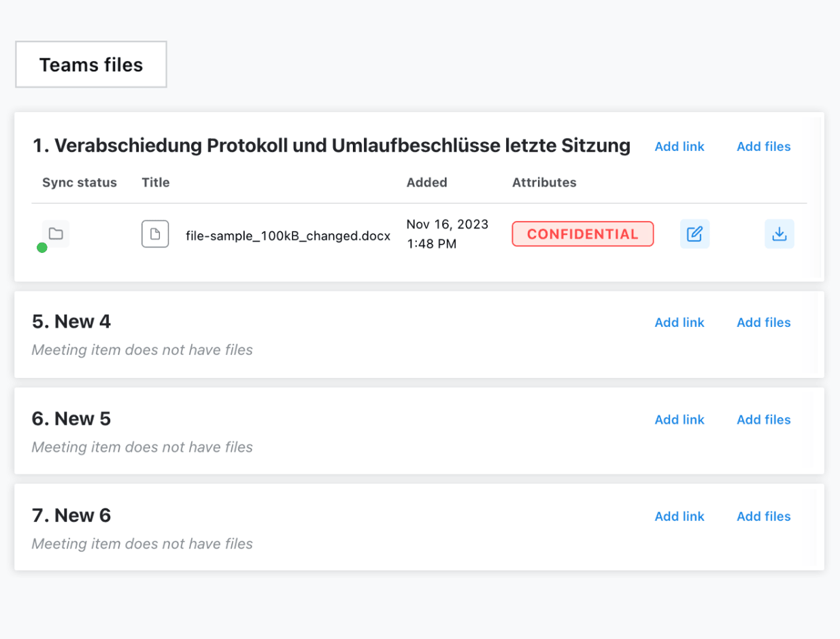Click the green sync status dot
The height and width of the screenshot is (639, 840).
42,248
